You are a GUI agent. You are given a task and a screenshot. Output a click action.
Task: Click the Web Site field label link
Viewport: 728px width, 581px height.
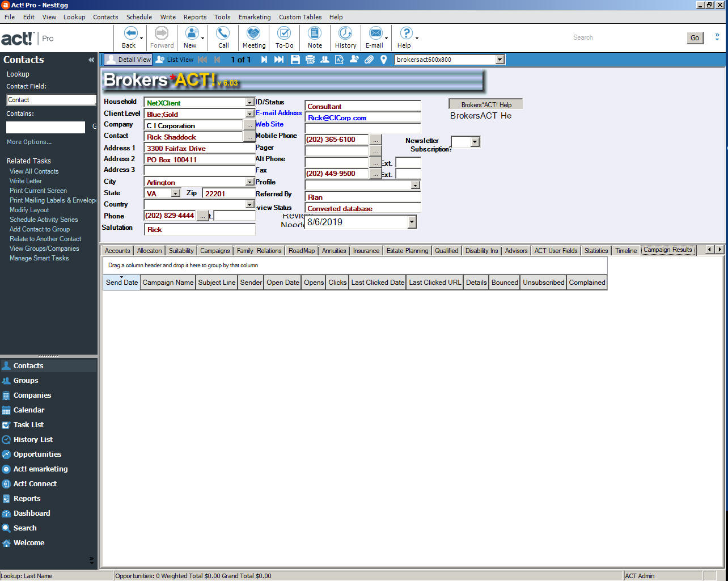[269, 124]
